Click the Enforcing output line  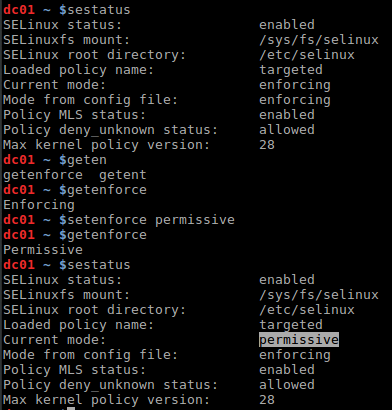click(39, 205)
